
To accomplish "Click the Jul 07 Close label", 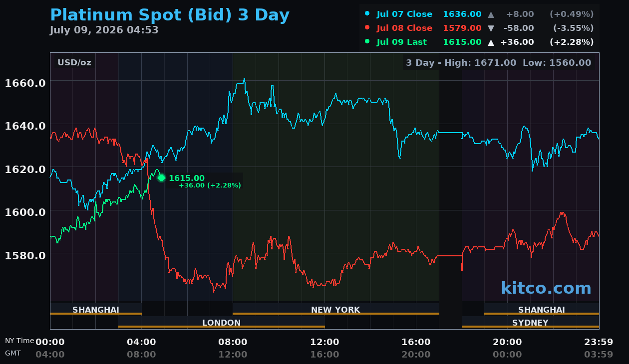I will point(404,14).
